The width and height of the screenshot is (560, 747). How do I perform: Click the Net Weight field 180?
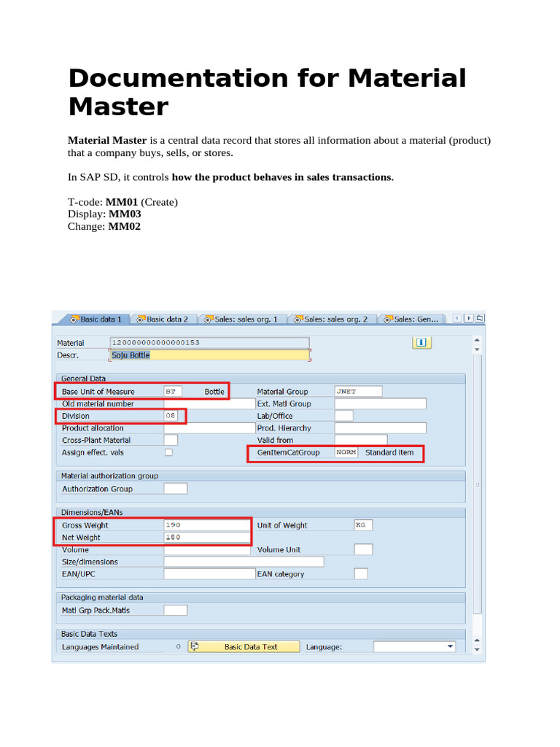click(x=207, y=538)
